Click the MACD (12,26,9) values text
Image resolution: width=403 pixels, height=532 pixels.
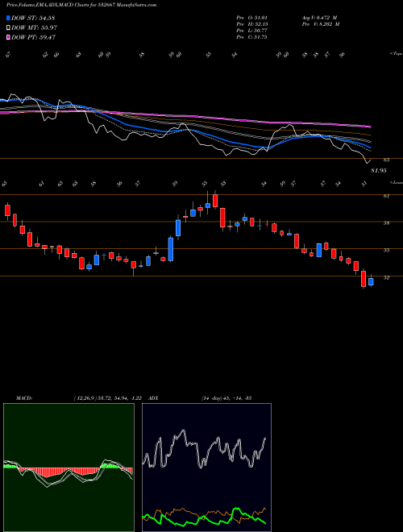110,398
